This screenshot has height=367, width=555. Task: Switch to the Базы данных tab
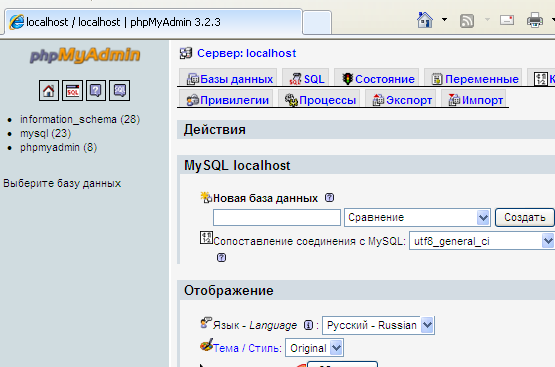(x=229, y=79)
